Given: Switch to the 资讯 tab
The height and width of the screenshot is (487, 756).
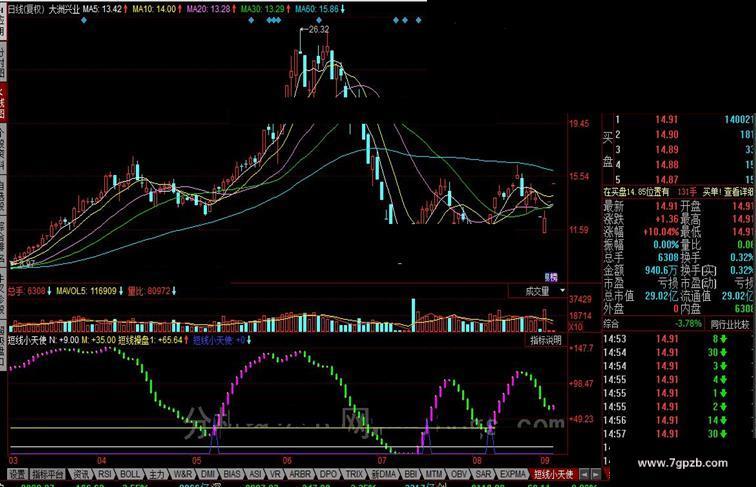Looking at the screenshot, I should coord(81,474).
